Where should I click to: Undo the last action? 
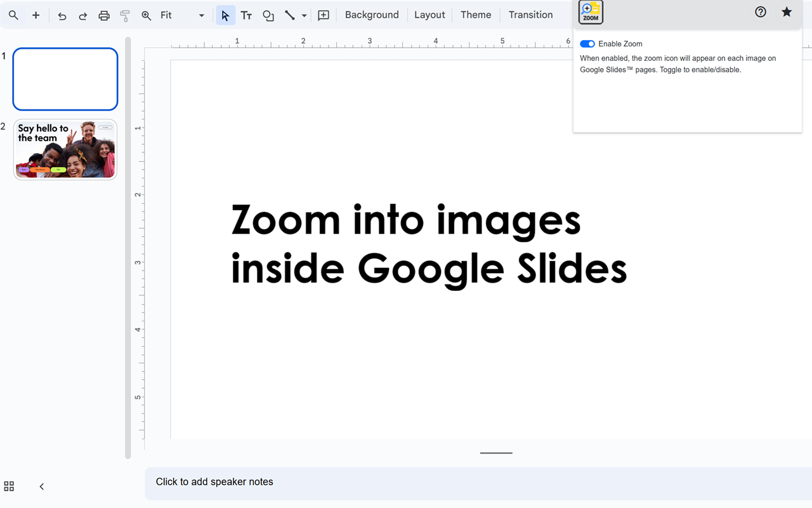62,15
